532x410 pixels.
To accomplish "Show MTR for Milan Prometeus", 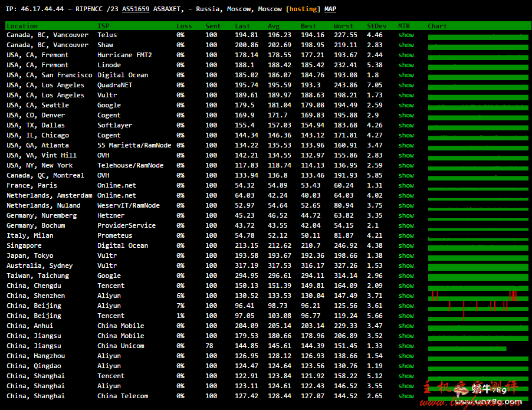I will (x=406, y=235).
